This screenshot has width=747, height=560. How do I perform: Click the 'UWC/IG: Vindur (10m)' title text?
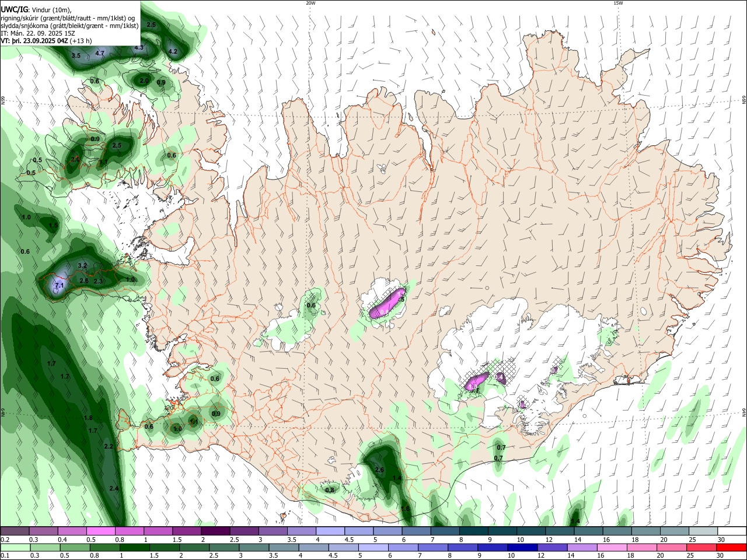[x=36, y=10]
